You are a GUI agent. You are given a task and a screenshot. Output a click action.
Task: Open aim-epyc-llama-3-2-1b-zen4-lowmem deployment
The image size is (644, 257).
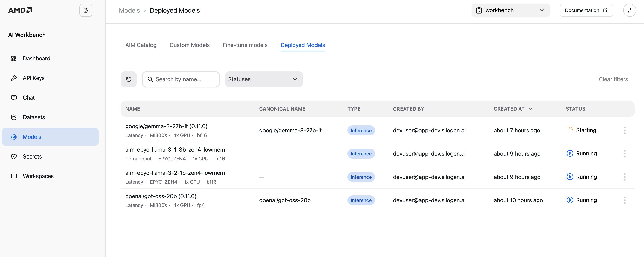coord(175,173)
